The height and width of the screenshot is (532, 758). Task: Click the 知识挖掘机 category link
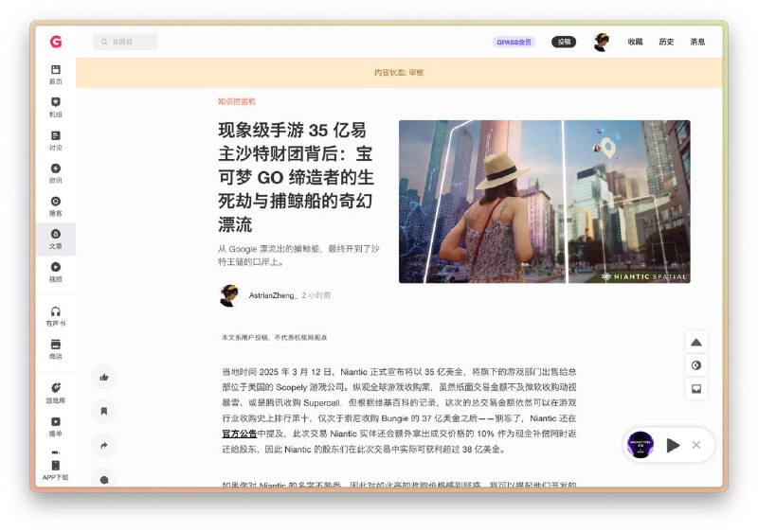click(236, 101)
